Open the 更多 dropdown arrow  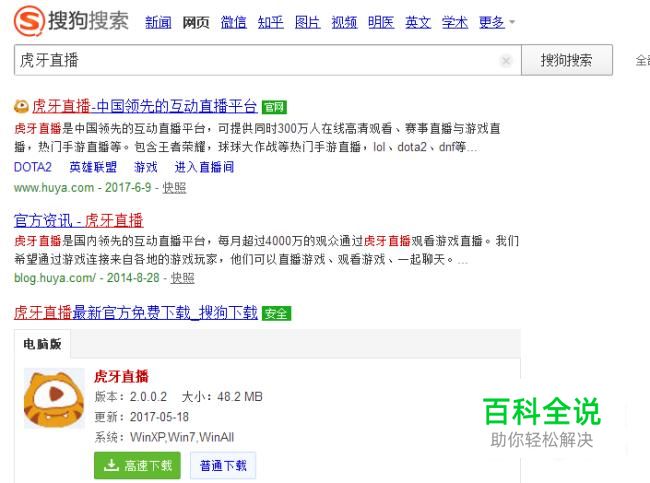[512, 22]
